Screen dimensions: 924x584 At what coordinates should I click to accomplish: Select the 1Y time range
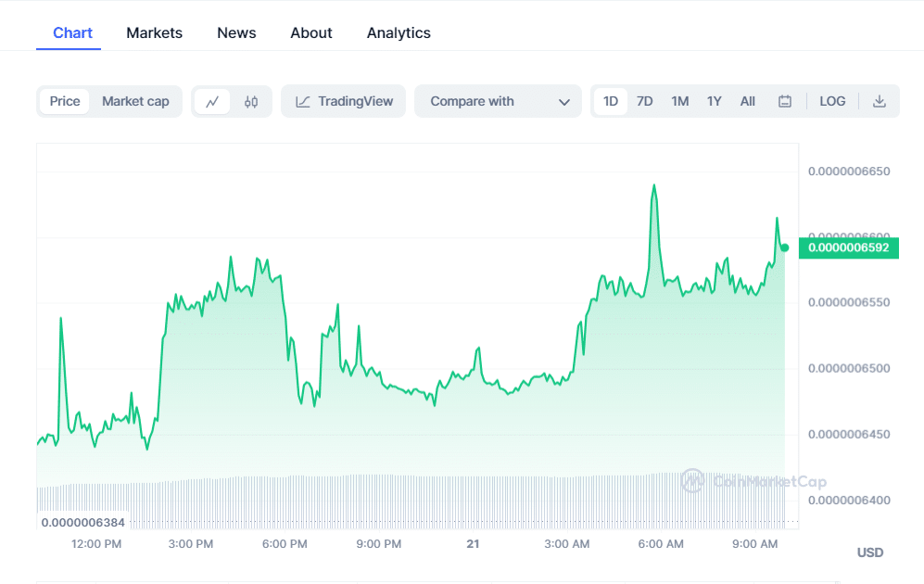(x=714, y=102)
